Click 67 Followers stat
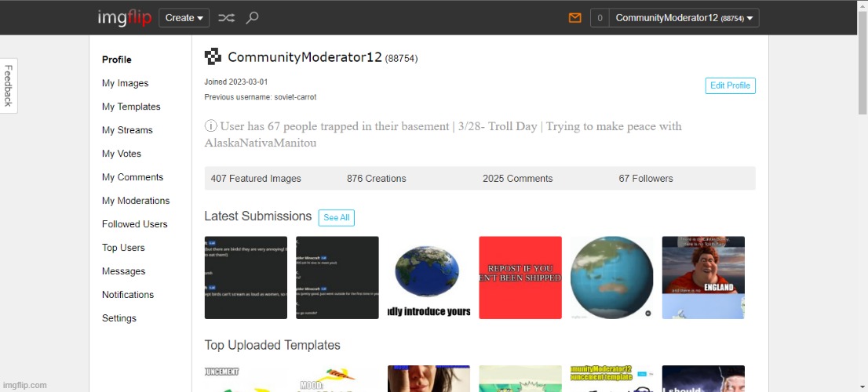 646,179
